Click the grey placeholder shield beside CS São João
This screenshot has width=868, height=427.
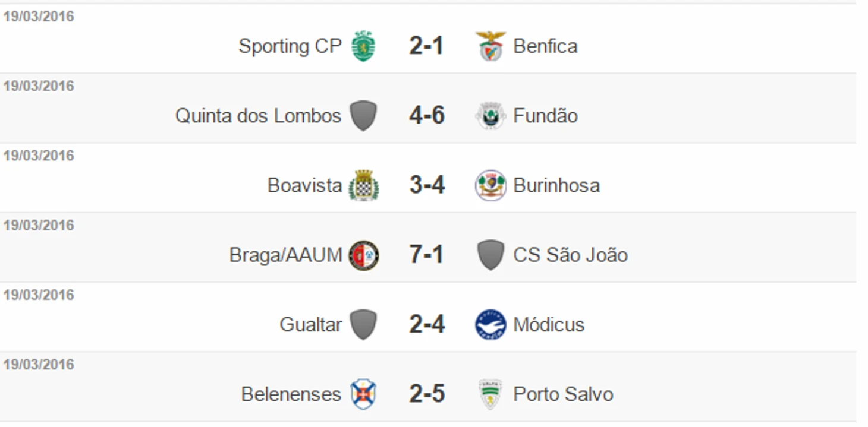[490, 255]
